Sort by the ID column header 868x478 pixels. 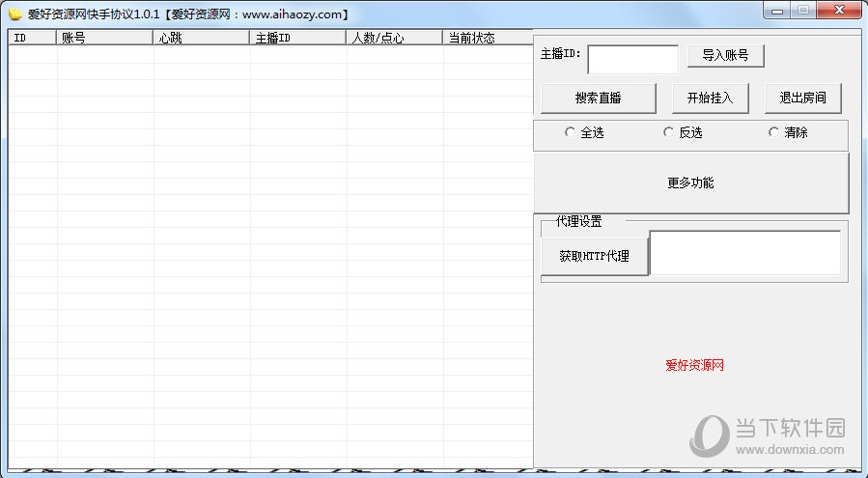[x=32, y=38]
